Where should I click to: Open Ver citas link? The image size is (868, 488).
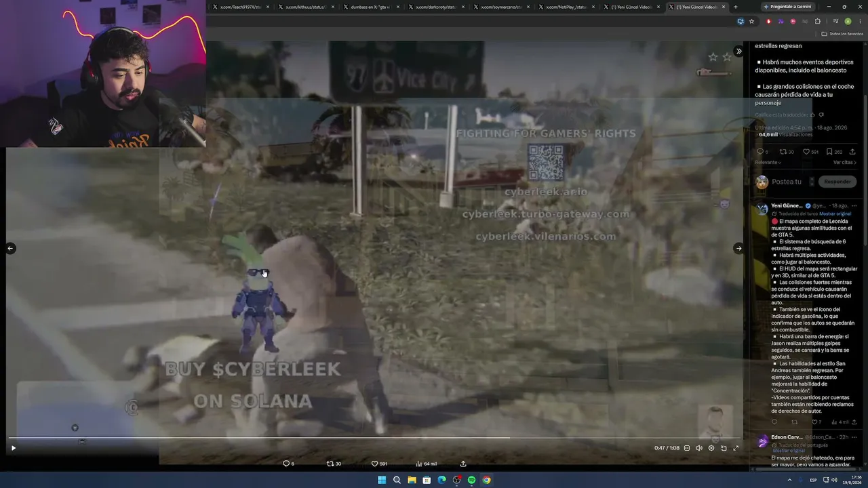pos(845,163)
